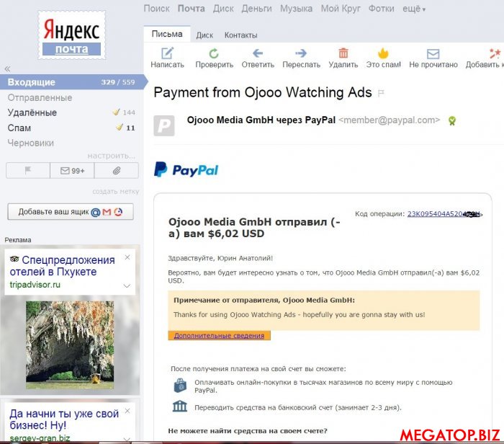Click the Написать compose icon
The image size is (504, 444).
pos(167,53)
